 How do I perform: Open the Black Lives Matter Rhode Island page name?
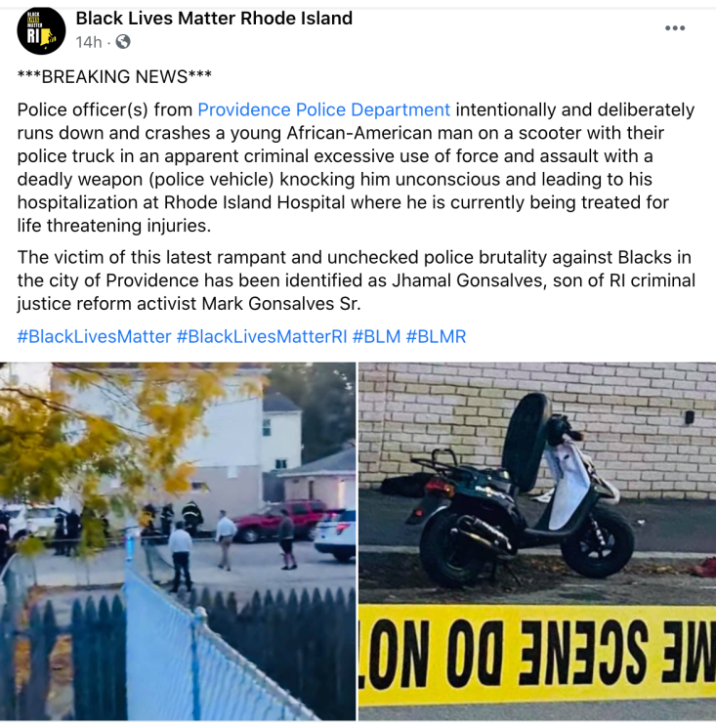coord(214,19)
